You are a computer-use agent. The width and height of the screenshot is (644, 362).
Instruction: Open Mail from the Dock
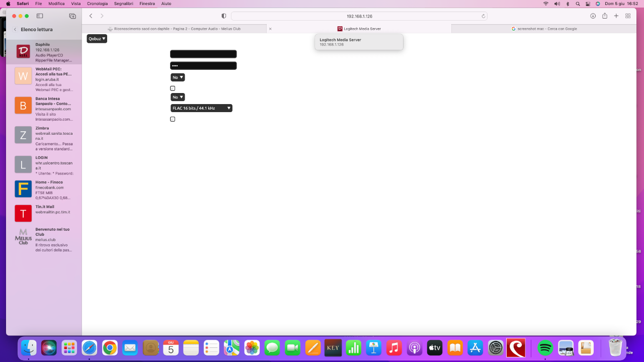pyautogui.click(x=130, y=347)
